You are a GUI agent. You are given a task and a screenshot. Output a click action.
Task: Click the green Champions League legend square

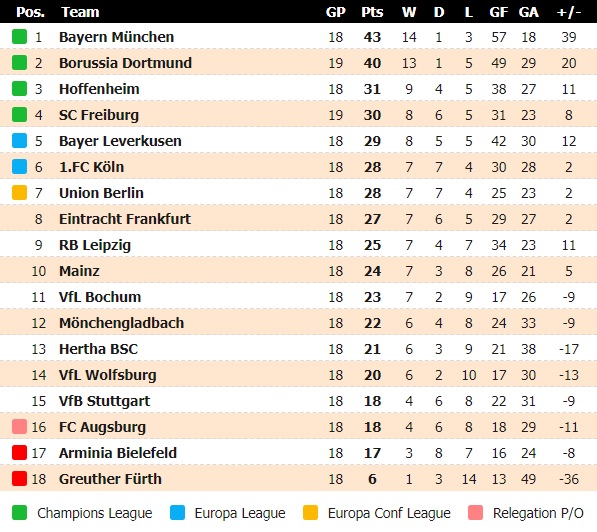point(19,513)
